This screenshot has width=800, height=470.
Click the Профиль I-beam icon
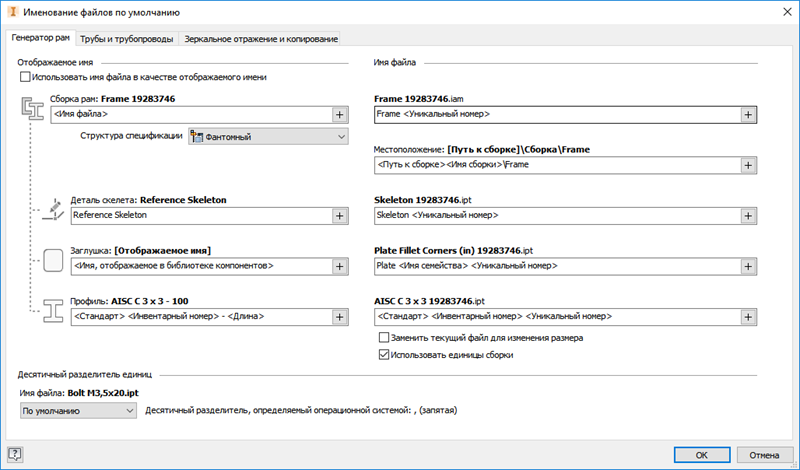(x=53, y=311)
